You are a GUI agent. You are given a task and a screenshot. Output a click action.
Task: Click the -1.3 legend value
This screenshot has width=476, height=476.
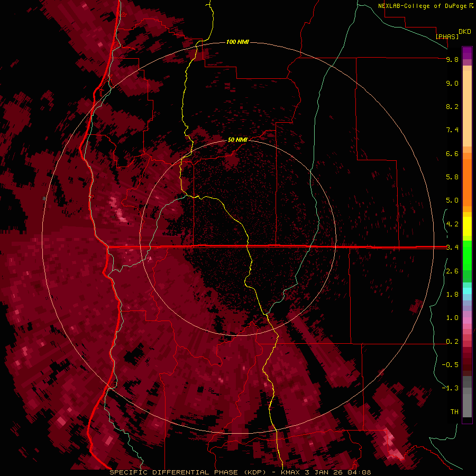[450, 388]
